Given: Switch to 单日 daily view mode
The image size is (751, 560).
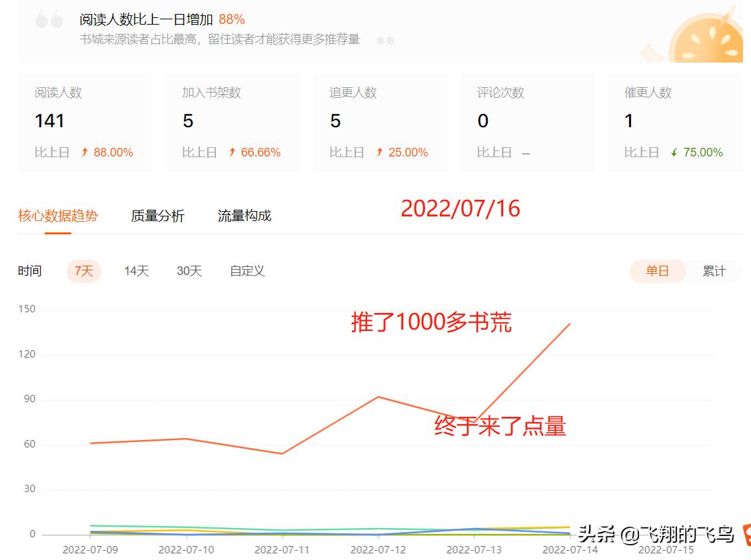Looking at the screenshot, I should (x=658, y=271).
